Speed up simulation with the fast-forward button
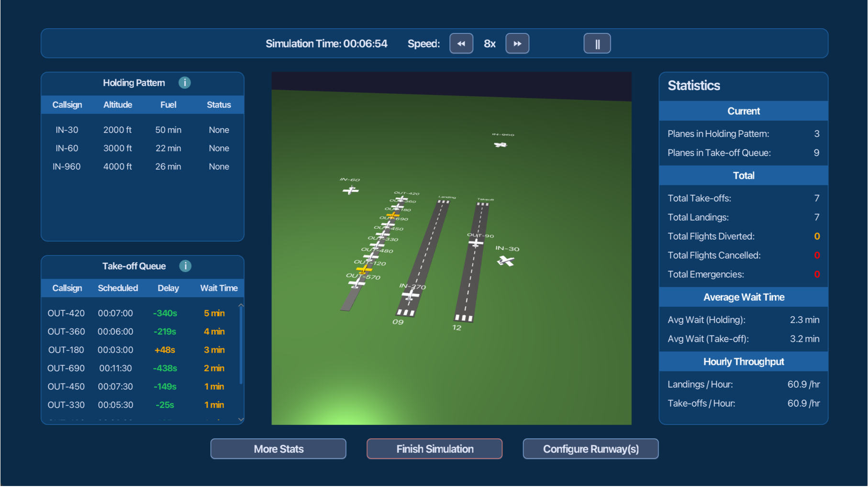 click(517, 44)
